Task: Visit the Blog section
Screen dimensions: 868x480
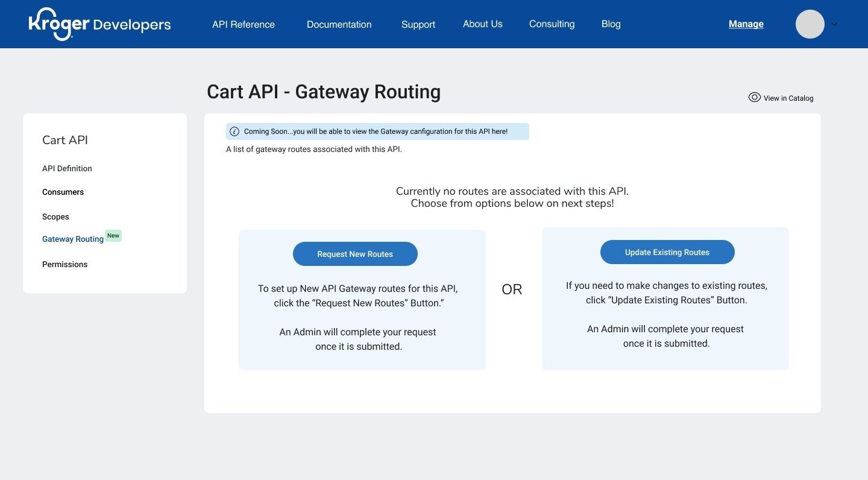Action: click(x=611, y=24)
